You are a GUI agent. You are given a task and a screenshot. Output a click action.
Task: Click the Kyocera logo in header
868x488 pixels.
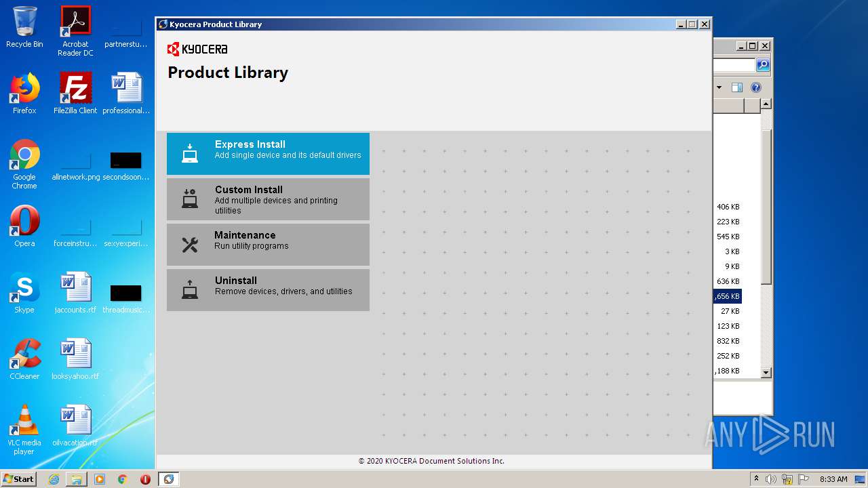(197, 49)
